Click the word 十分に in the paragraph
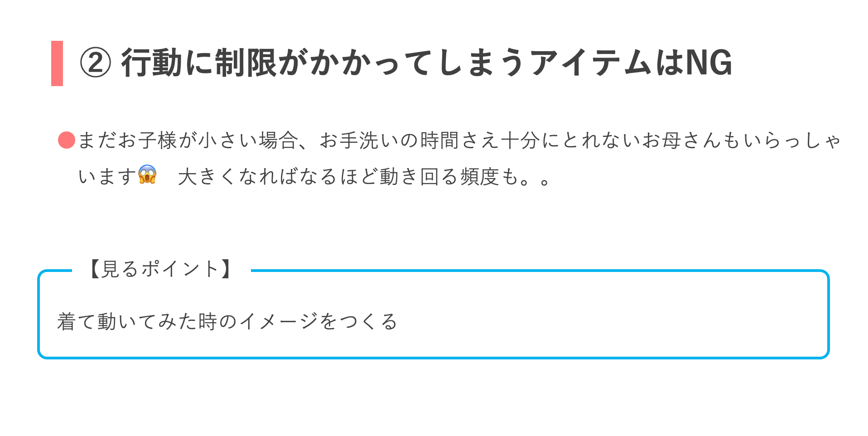 pyautogui.click(x=530, y=140)
